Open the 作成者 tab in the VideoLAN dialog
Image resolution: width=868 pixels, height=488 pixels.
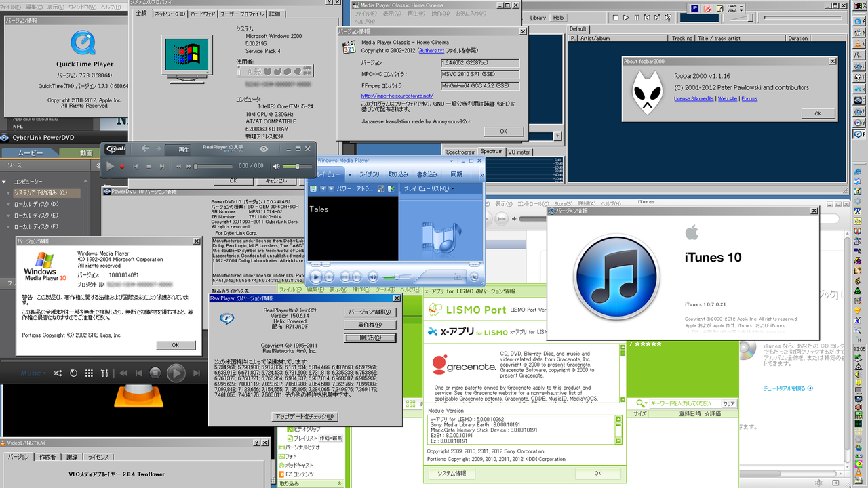click(x=47, y=457)
